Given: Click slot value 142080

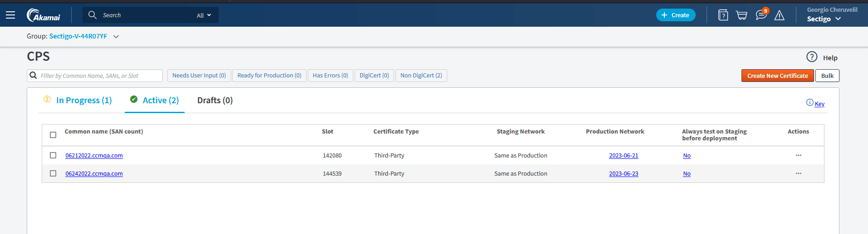Looking at the screenshot, I should coord(332,156).
